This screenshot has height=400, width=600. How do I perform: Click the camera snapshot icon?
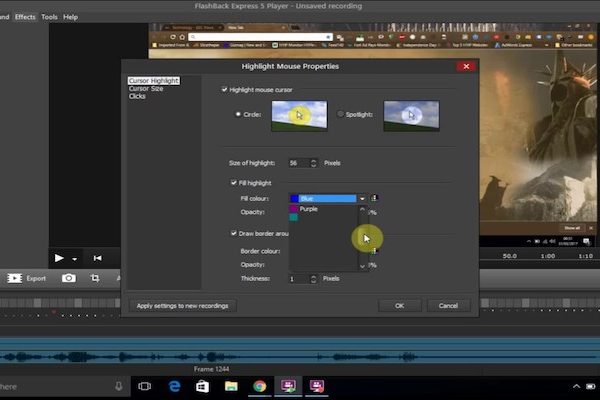point(69,278)
